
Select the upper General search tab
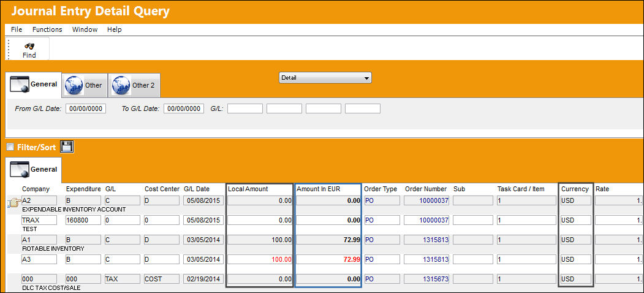pyautogui.click(x=33, y=84)
